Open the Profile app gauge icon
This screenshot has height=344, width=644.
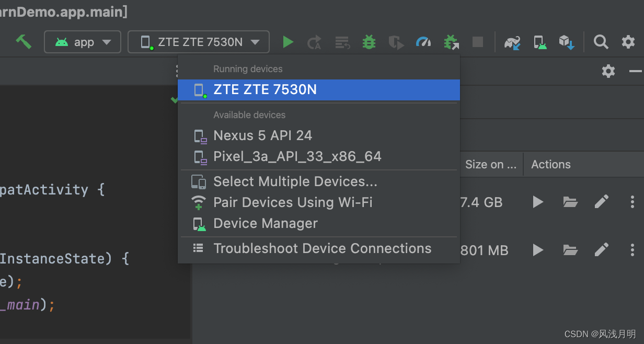pos(423,42)
